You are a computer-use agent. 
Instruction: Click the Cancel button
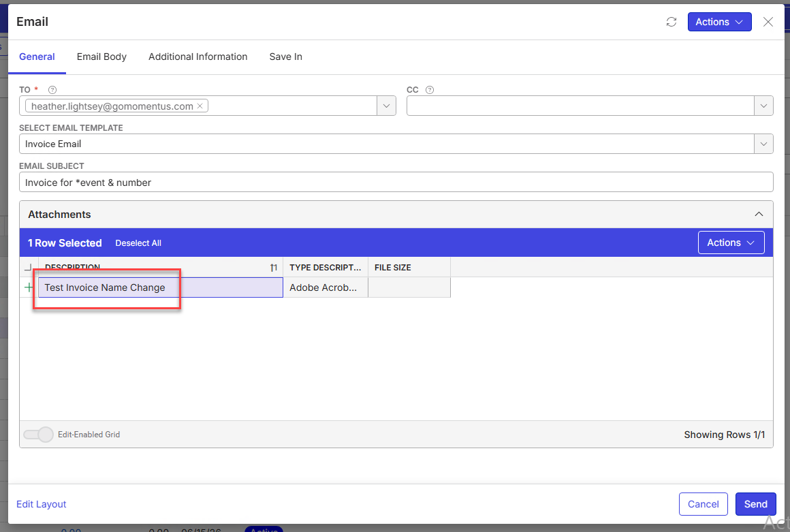click(704, 504)
